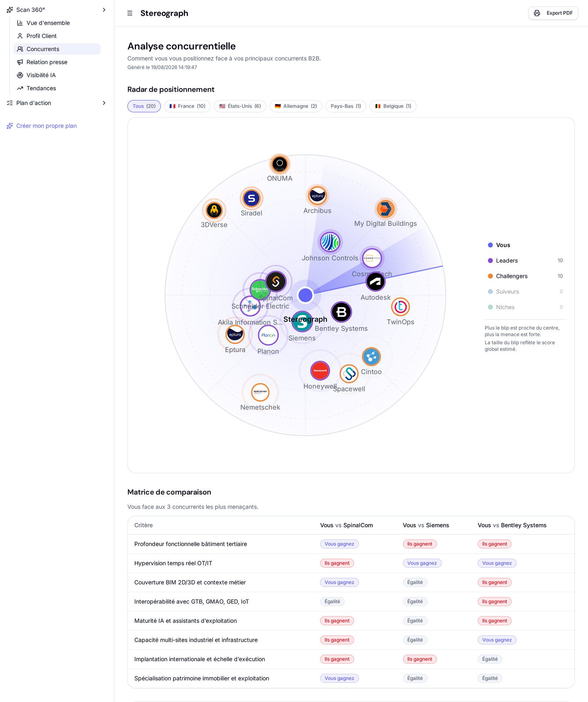Click the Niches legend entry
Screen dimensions: 588x702
pos(526,307)
